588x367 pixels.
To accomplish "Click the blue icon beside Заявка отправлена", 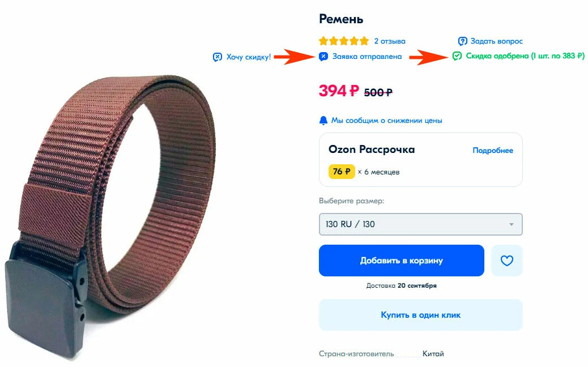I will [x=323, y=57].
